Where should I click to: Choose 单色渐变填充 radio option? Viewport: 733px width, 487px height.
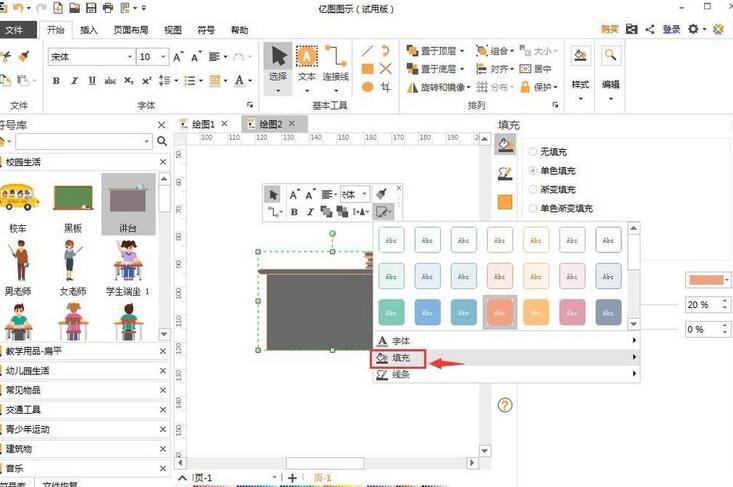tap(533, 208)
